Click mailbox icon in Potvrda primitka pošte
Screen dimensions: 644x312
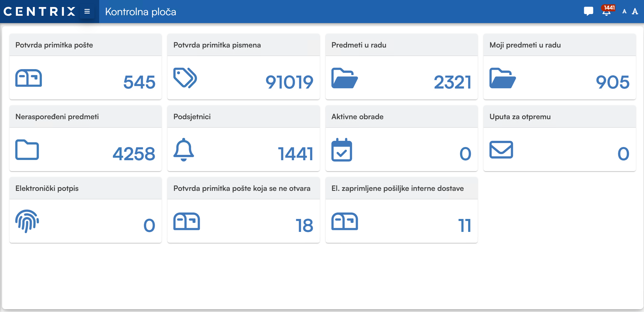[28, 78]
